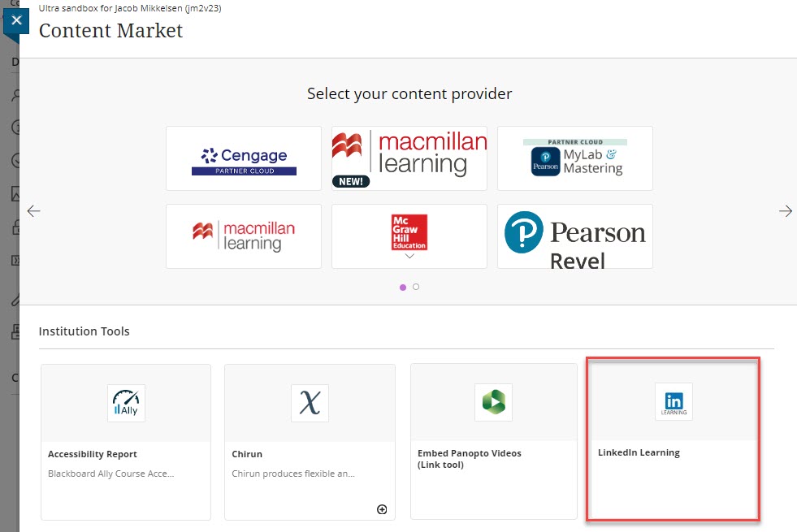The height and width of the screenshot is (532, 797).
Task: Select the new Macmillan Learning provider
Action: pyautogui.click(x=409, y=158)
